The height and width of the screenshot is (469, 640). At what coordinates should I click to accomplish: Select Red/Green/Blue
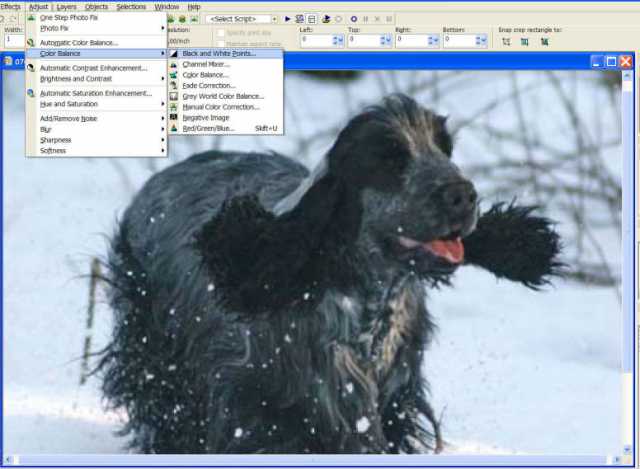point(225,128)
